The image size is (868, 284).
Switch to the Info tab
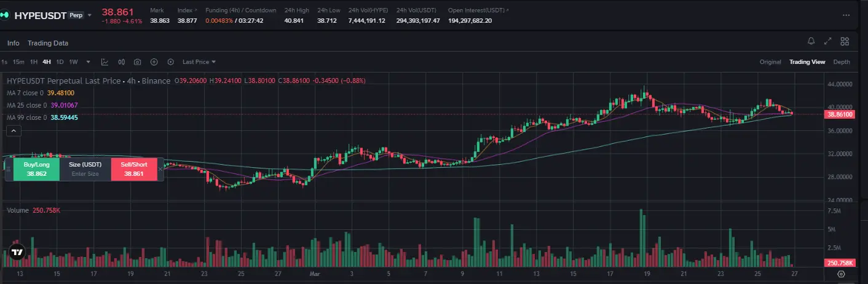14,43
